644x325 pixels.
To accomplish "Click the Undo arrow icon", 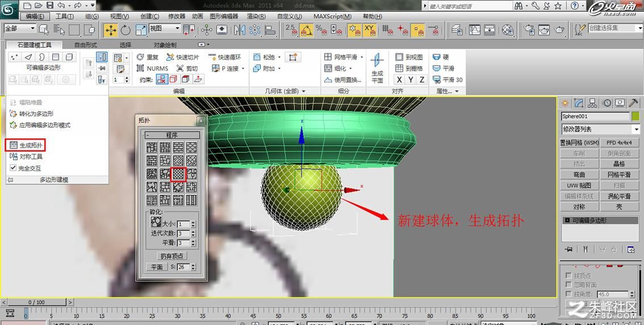I will tap(61, 6).
